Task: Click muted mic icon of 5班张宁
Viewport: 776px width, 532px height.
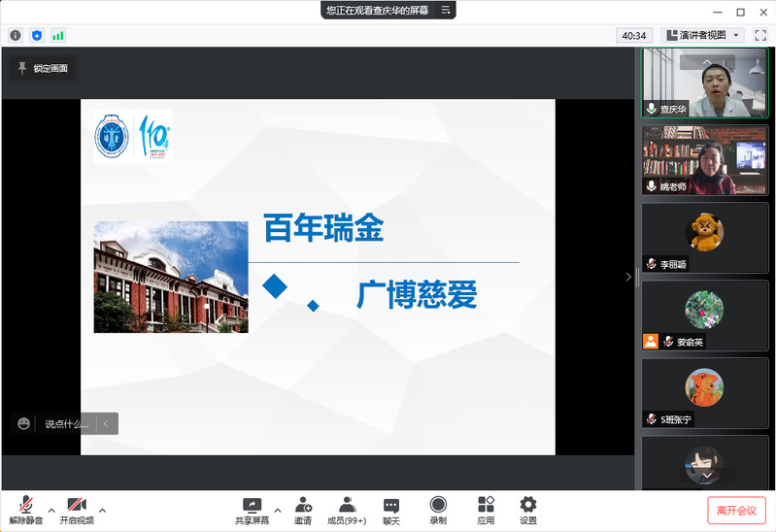Action: (x=652, y=418)
